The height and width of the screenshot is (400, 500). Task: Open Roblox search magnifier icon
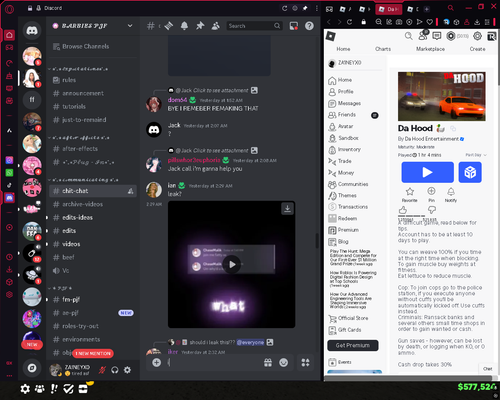[408, 36]
